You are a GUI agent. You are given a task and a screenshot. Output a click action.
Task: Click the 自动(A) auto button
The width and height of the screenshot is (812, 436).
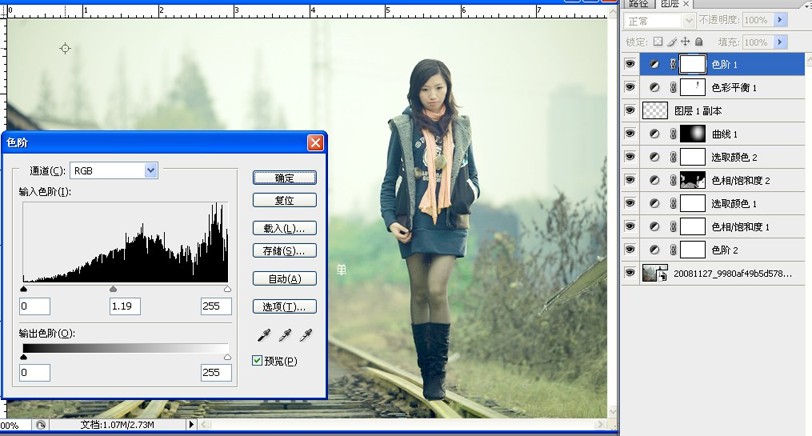(285, 279)
